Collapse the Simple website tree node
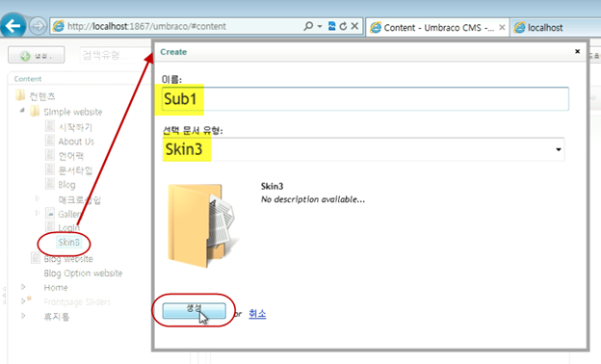 pos(22,111)
